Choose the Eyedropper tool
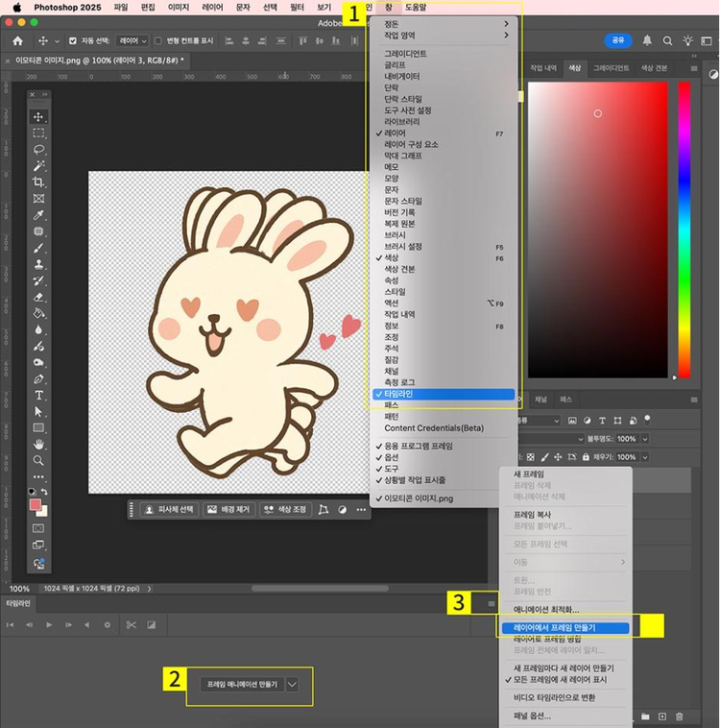The height and width of the screenshot is (728, 720). coord(39,215)
